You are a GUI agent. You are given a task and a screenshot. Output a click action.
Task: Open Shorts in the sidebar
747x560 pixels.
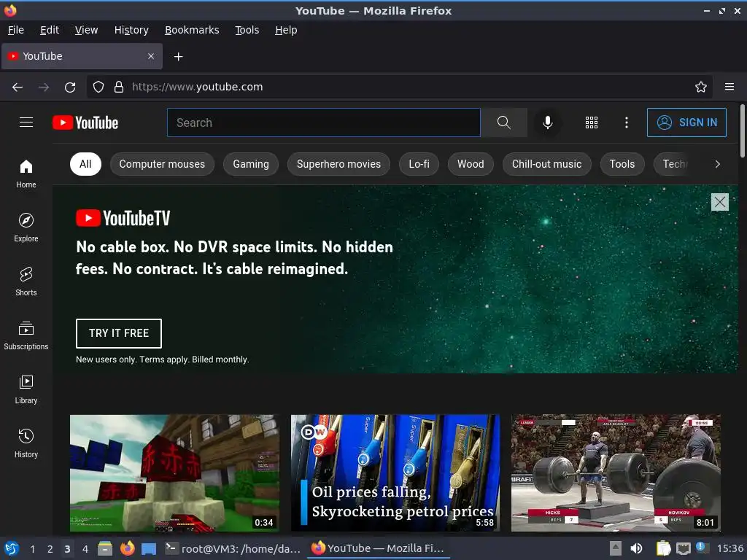tap(26, 282)
